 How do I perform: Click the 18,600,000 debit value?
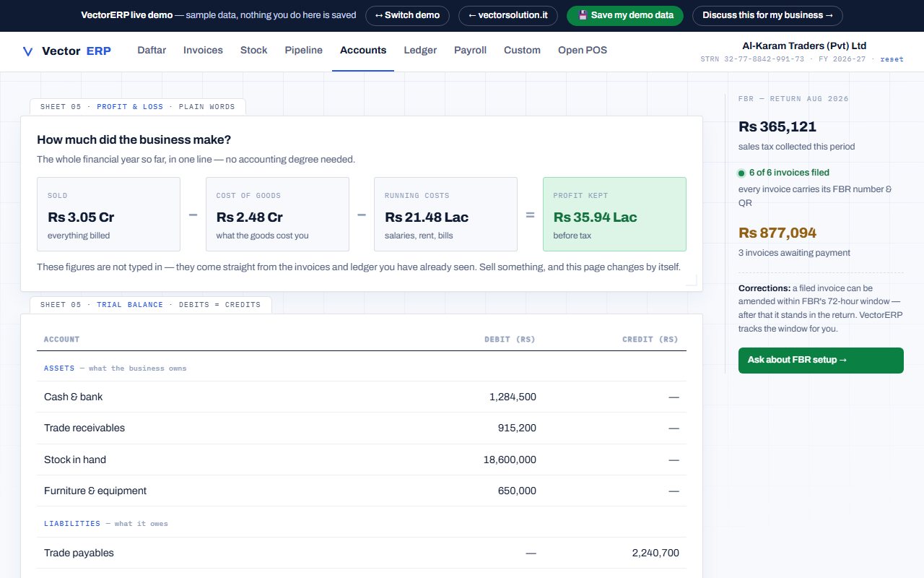point(510,460)
